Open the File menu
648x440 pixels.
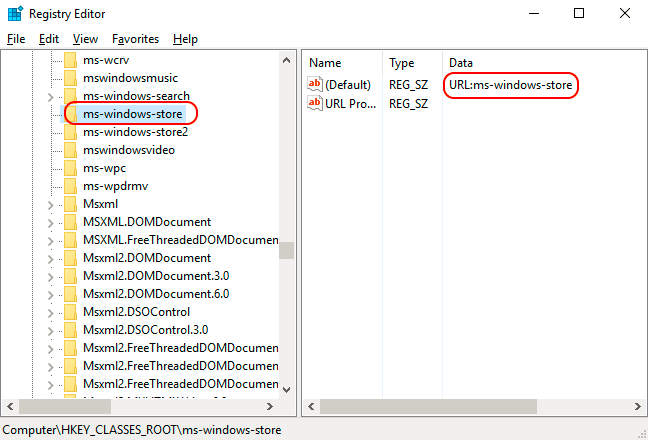[16, 39]
